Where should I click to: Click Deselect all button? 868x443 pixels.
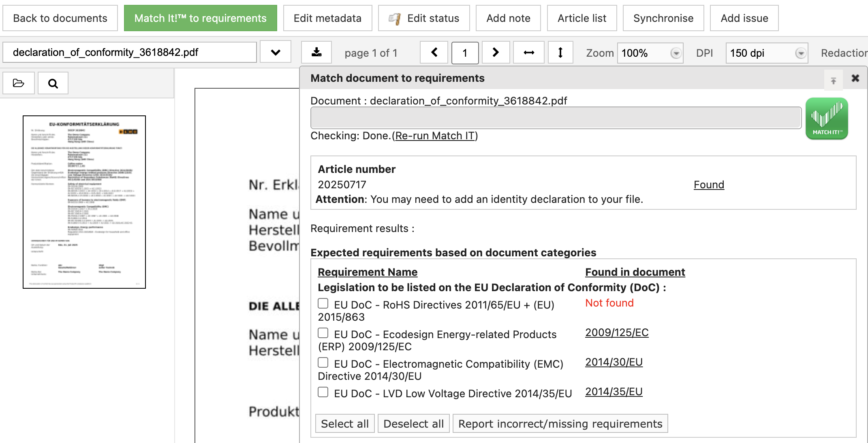point(414,424)
